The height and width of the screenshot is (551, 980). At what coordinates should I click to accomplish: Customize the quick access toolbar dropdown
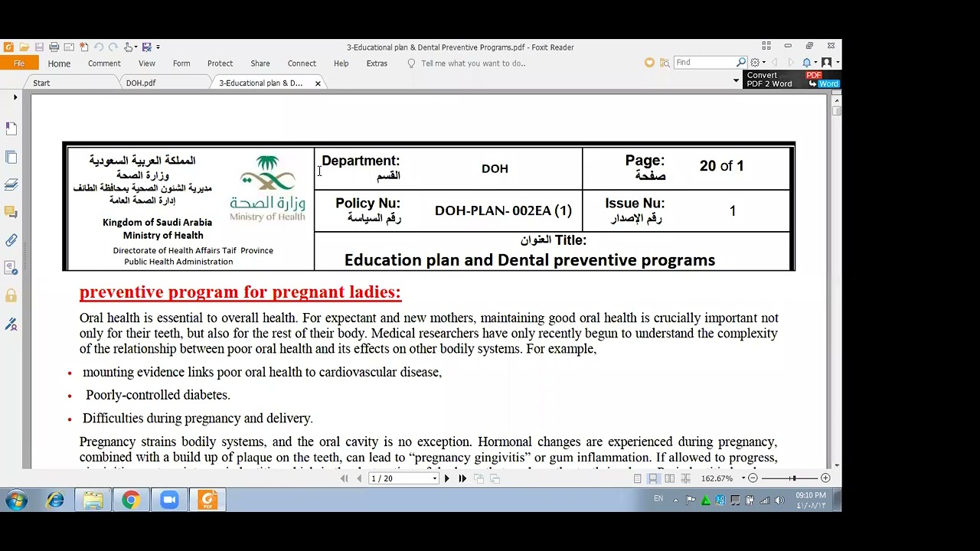pyautogui.click(x=158, y=47)
